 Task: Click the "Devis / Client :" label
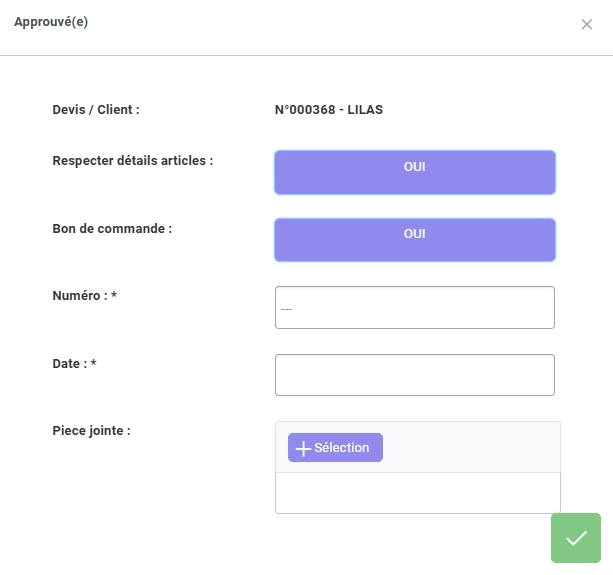(96, 110)
